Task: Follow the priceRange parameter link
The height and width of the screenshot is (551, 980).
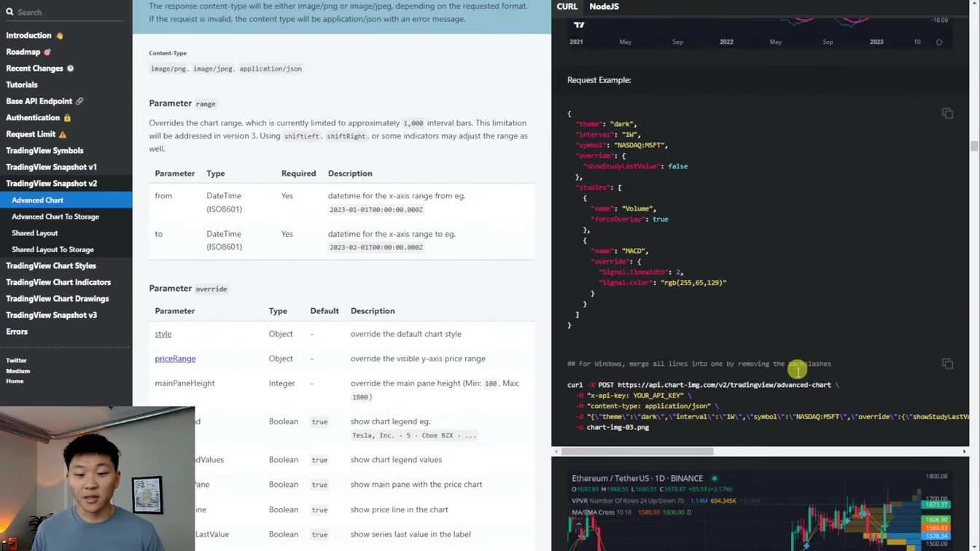Action: coord(175,359)
